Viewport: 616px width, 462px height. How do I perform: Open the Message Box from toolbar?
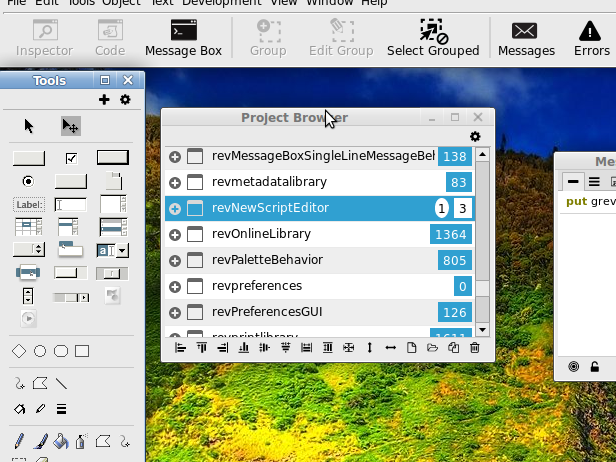pos(183,38)
